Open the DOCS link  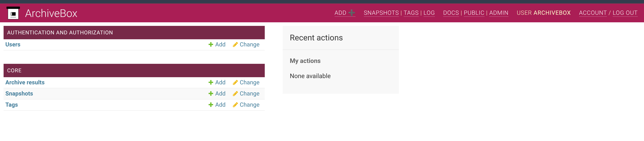[x=451, y=13]
